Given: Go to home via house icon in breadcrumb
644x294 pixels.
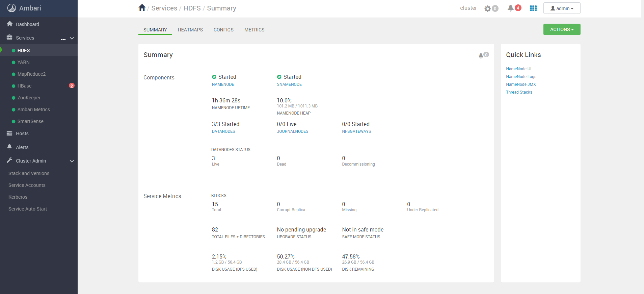Looking at the screenshot, I should pyautogui.click(x=142, y=7).
